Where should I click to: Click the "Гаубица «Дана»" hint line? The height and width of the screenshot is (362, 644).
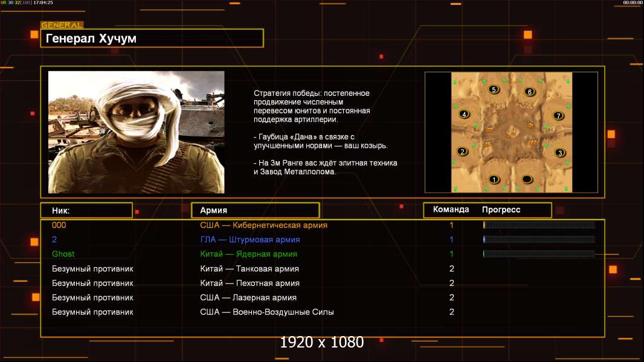tap(320, 141)
